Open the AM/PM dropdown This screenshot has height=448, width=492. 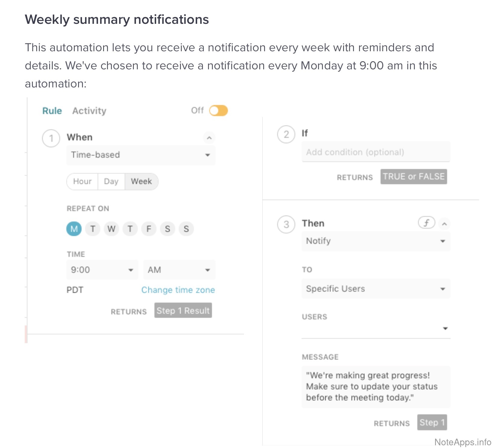(x=179, y=270)
